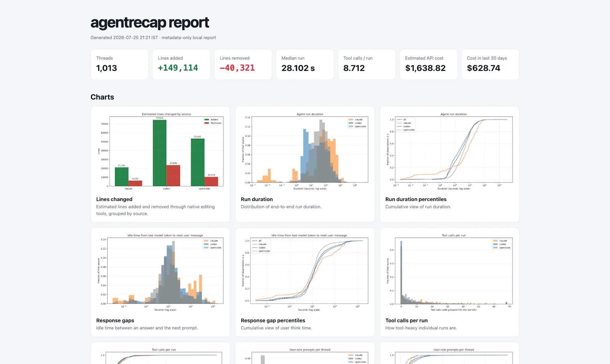Click the Tool calls / run label

pos(358,58)
